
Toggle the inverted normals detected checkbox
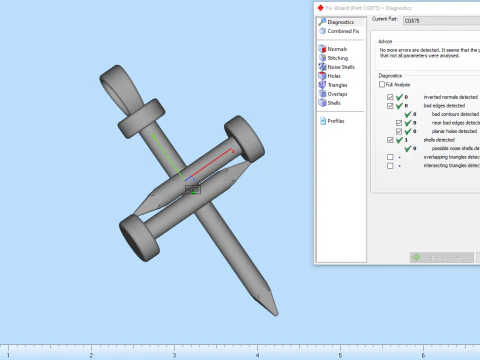pos(390,97)
